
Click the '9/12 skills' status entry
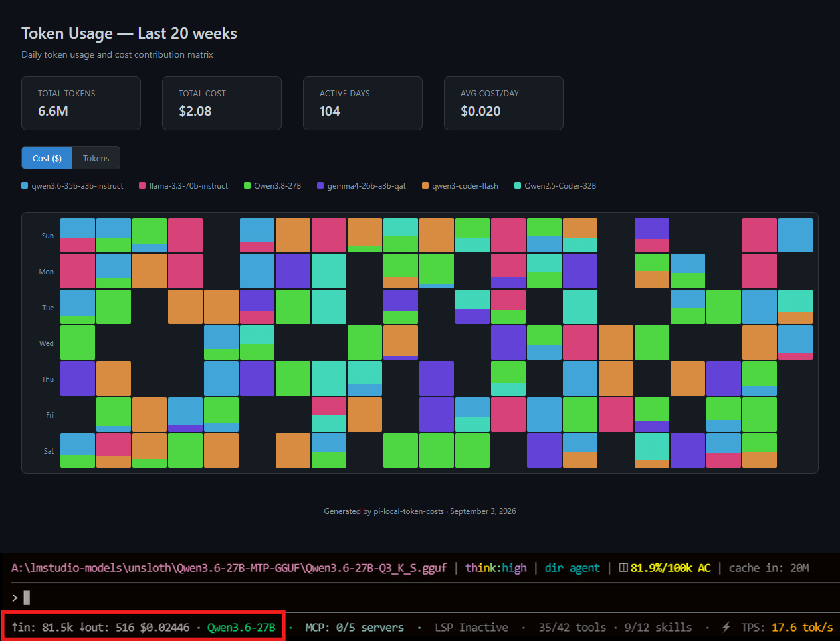click(658, 627)
